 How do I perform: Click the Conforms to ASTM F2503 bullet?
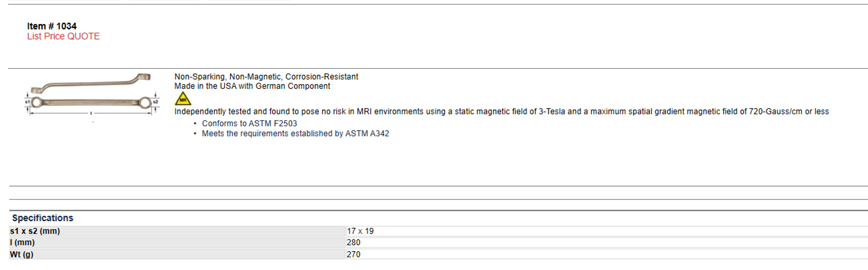tap(250, 124)
